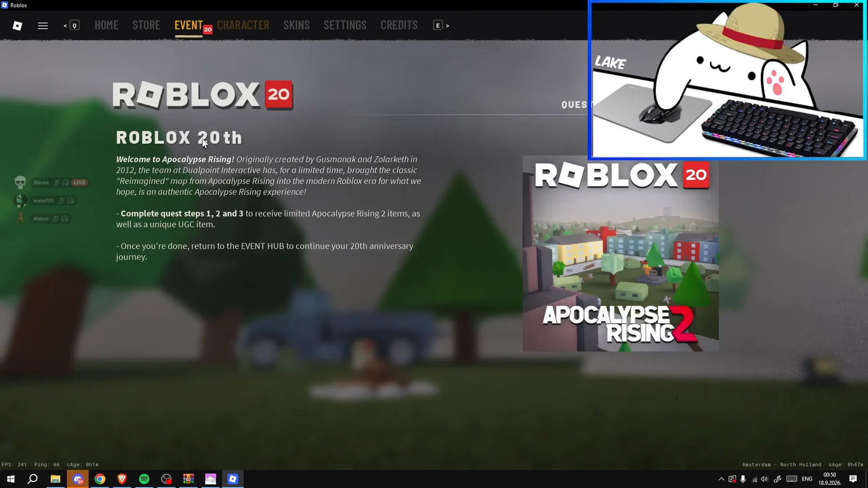
Task: Click the microphone tray icon
Action: [743, 479]
